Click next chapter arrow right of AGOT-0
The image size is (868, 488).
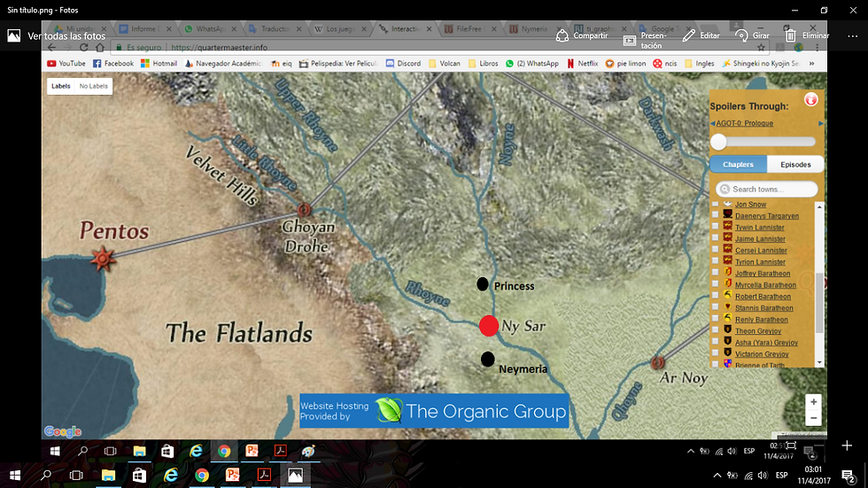coord(821,123)
